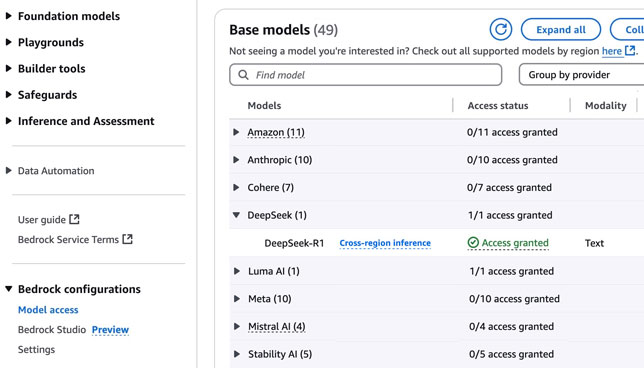The width and height of the screenshot is (644, 368).
Task: Click the 'Text' modality of DeepSeek-R1
Action: click(x=594, y=243)
